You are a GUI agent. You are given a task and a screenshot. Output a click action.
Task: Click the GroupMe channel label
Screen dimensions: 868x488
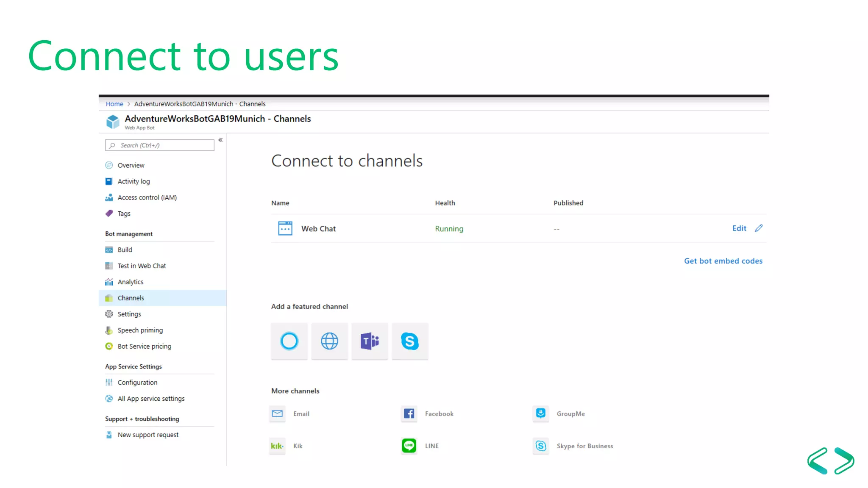570,414
